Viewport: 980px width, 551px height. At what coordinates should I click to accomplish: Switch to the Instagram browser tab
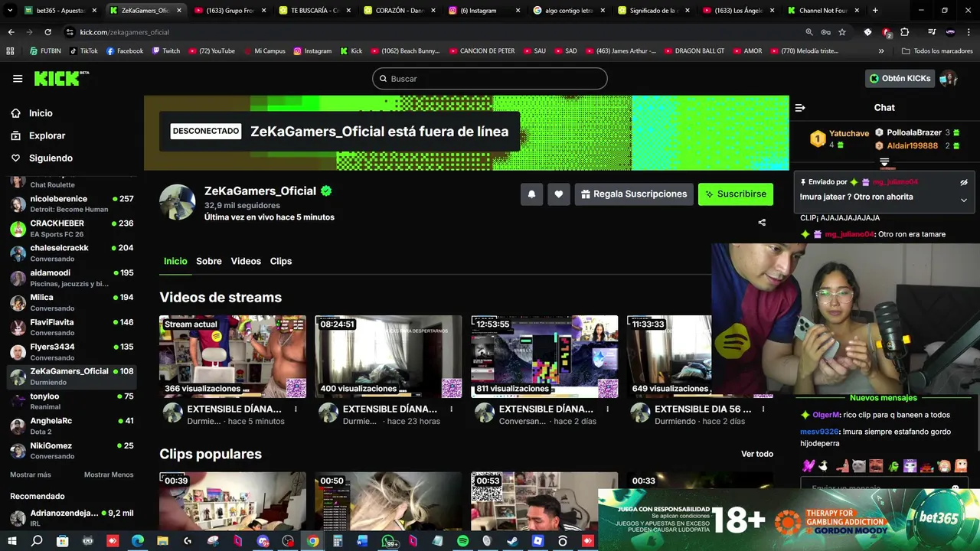tap(482, 11)
